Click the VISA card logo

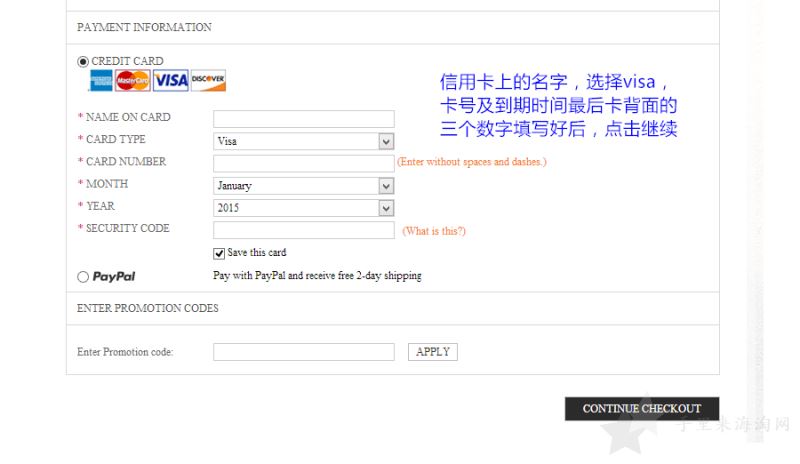click(171, 81)
